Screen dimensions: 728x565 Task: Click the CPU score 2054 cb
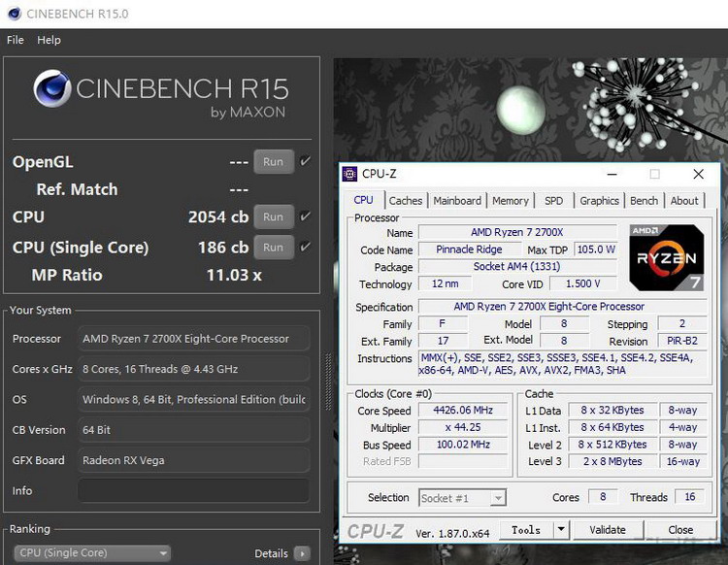218,216
